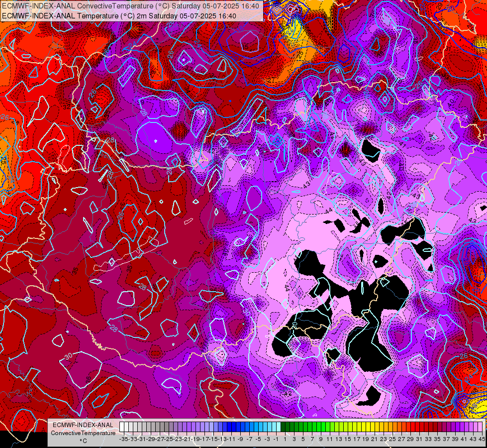The width and height of the screenshot is (487, 448).
Task: Pick the dark green swatch above 1
Action: tap(284, 427)
